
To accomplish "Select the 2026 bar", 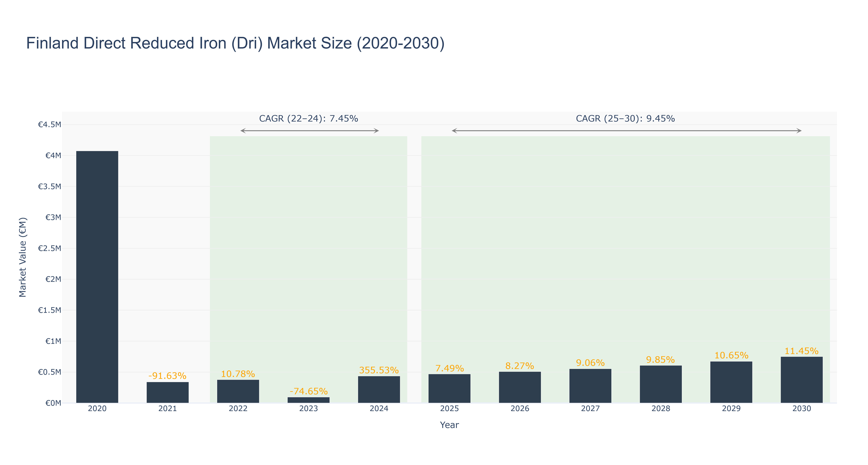I will pos(520,387).
